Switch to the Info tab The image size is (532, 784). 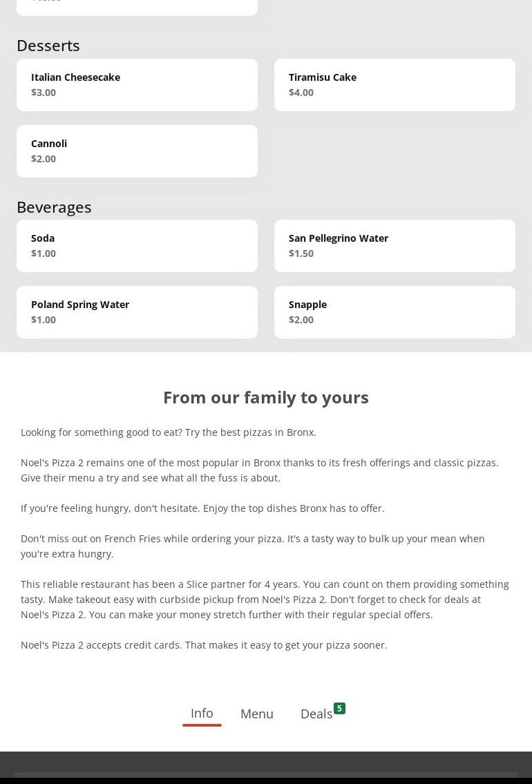click(x=202, y=714)
